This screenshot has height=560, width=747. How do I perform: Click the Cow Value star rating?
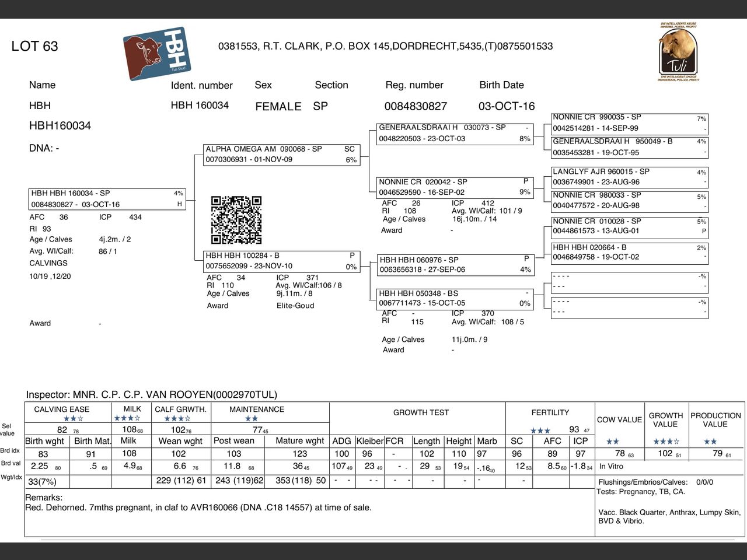click(x=613, y=442)
